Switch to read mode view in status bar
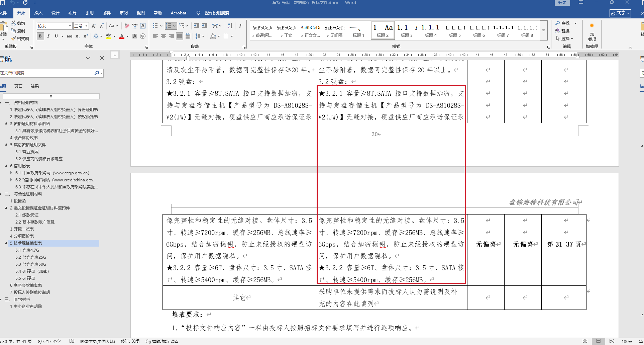The height and width of the screenshot is (345, 644). point(585,341)
